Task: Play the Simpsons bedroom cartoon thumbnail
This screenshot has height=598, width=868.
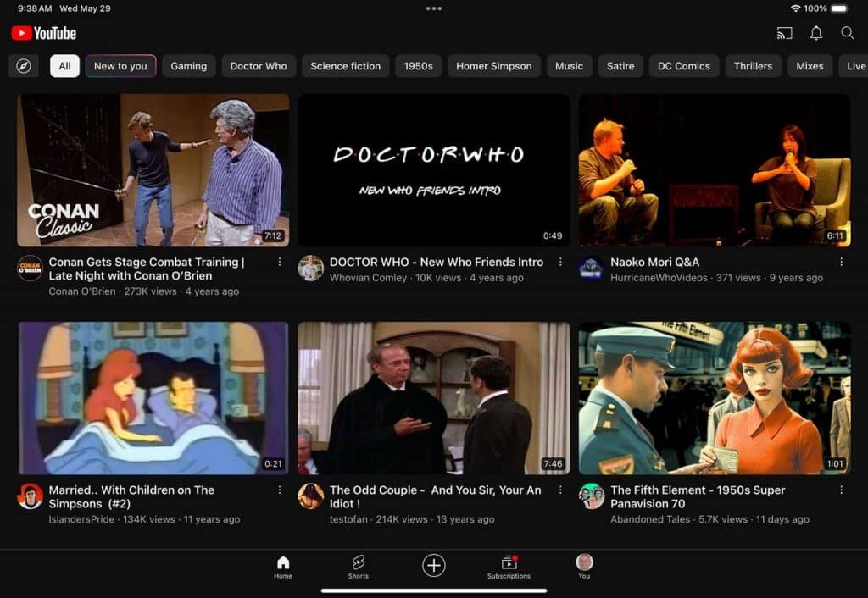Action: pyautogui.click(x=153, y=398)
